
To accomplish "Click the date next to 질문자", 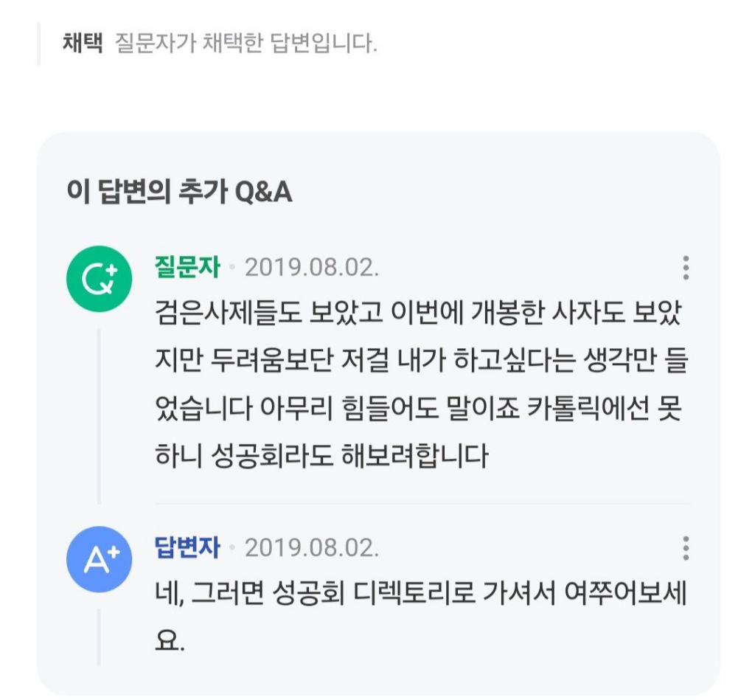I will [x=311, y=268].
